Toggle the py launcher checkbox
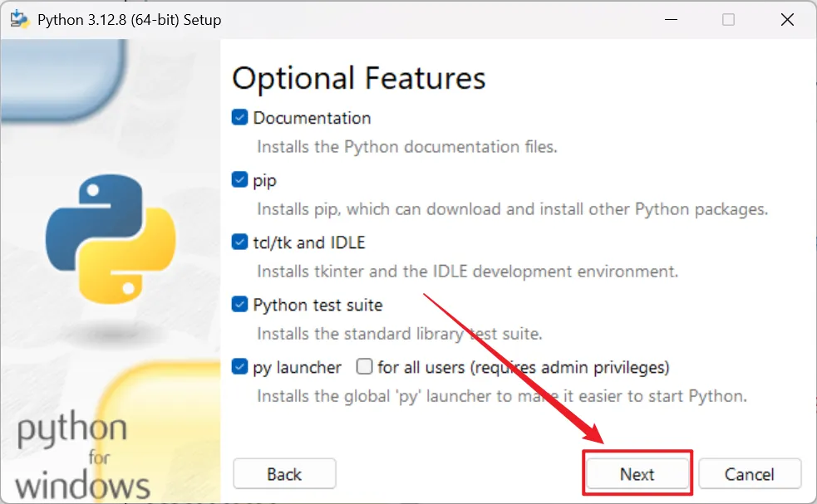This screenshot has width=817, height=504. coord(240,367)
